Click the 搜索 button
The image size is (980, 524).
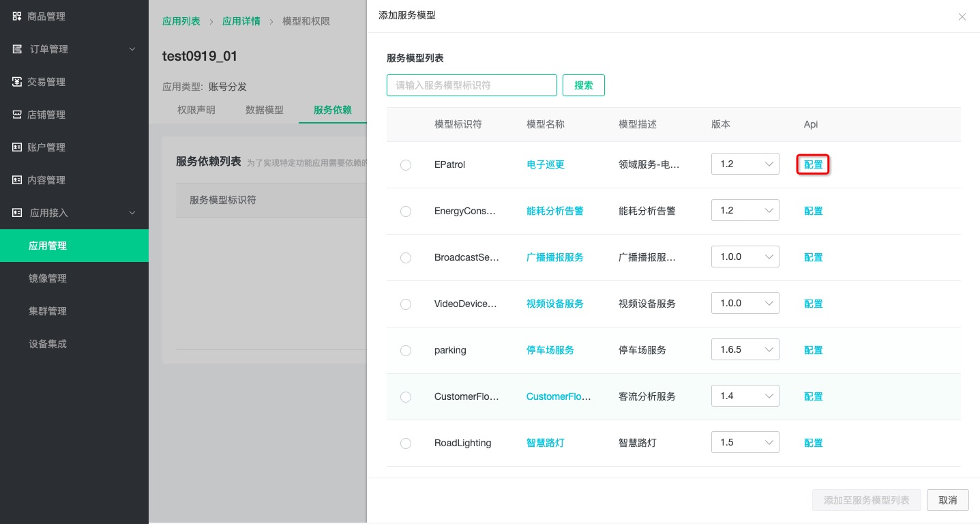pos(584,85)
